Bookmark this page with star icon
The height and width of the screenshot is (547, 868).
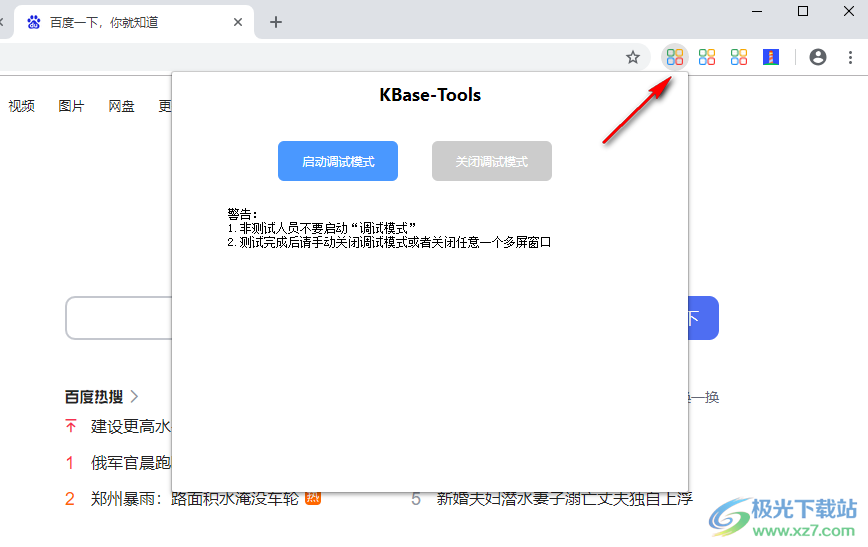pyautogui.click(x=633, y=57)
